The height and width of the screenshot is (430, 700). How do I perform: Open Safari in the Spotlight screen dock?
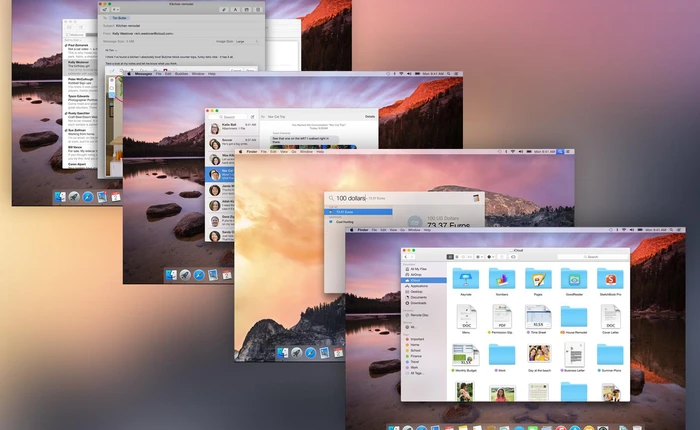point(310,353)
